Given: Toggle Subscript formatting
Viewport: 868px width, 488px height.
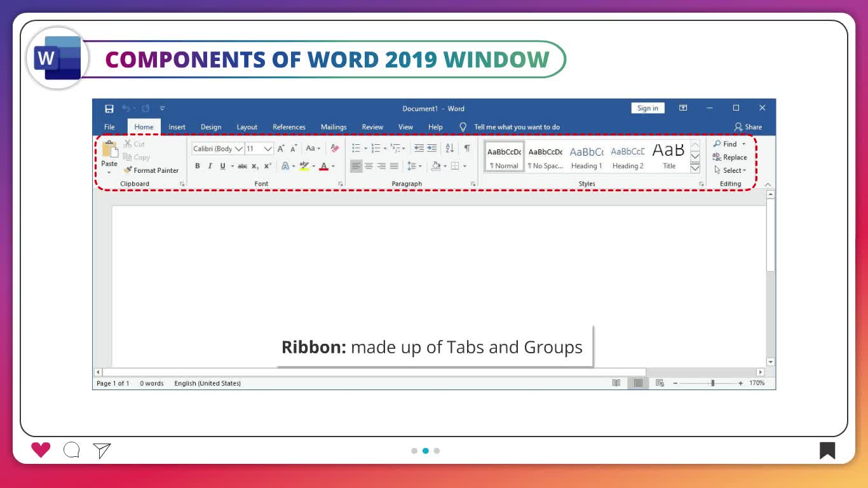Looking at the screenshot, I should click(255, 166).
